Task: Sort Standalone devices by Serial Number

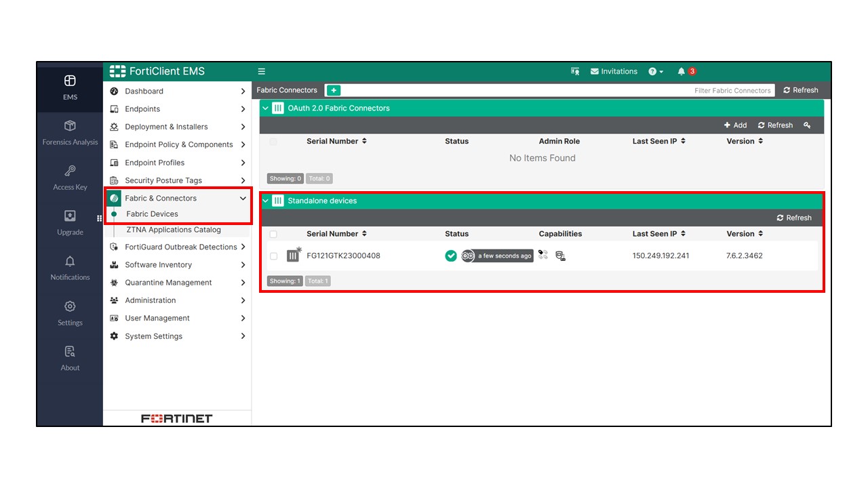Action: coord(336,234)
